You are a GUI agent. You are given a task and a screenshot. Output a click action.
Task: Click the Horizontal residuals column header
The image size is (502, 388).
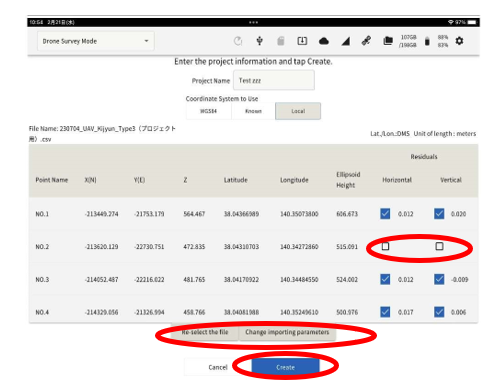(x=397, y=180)
